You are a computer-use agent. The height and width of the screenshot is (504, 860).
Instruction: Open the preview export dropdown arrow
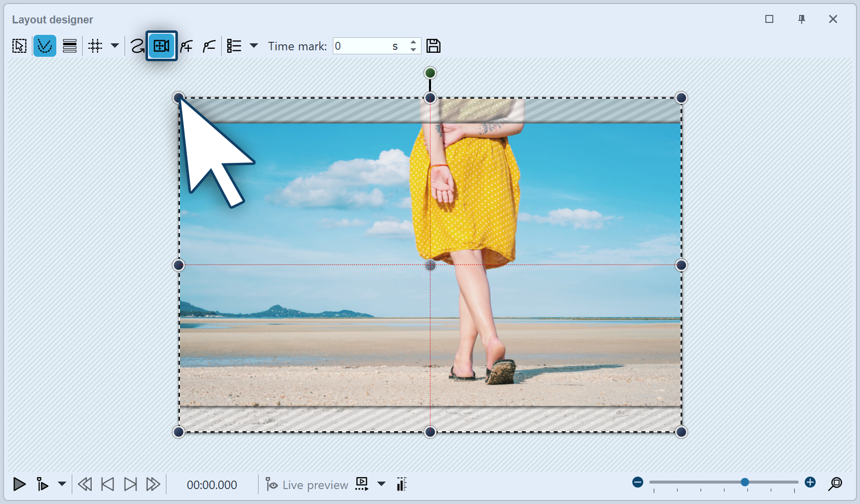(382, 484)
